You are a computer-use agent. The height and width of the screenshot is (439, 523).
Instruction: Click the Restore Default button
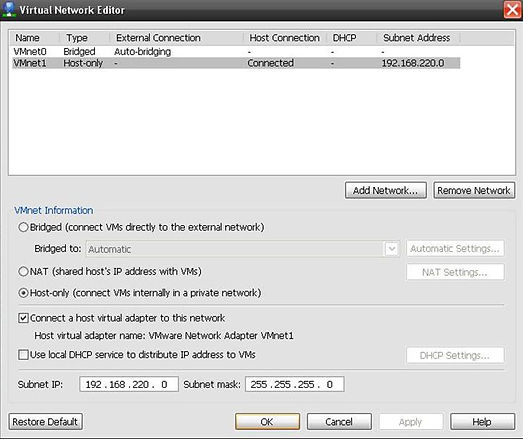[x=45, y=422]
